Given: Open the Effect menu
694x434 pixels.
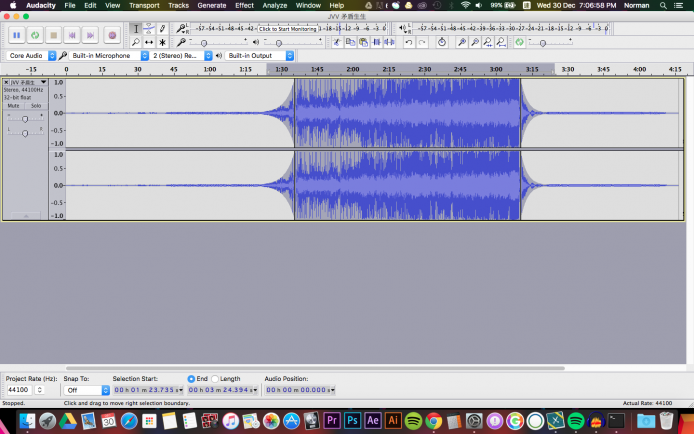Looking at the screenshot, I should click(244, 5).
